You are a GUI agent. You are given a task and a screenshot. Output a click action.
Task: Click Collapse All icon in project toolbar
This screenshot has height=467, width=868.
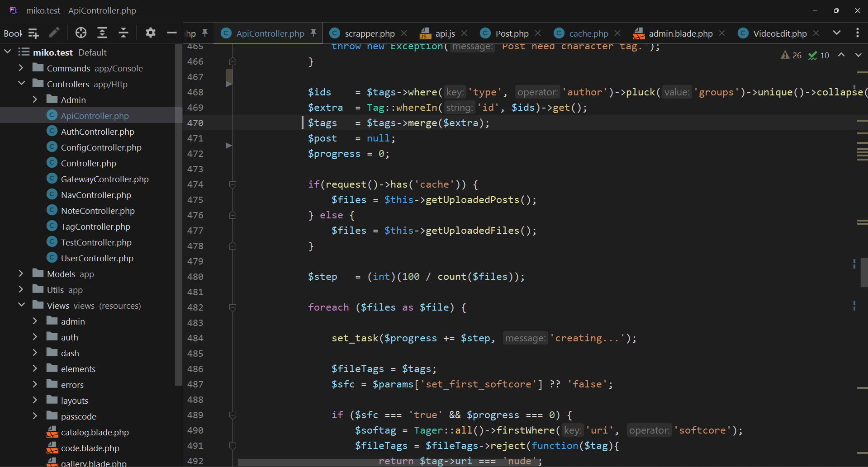coord(123,33)
